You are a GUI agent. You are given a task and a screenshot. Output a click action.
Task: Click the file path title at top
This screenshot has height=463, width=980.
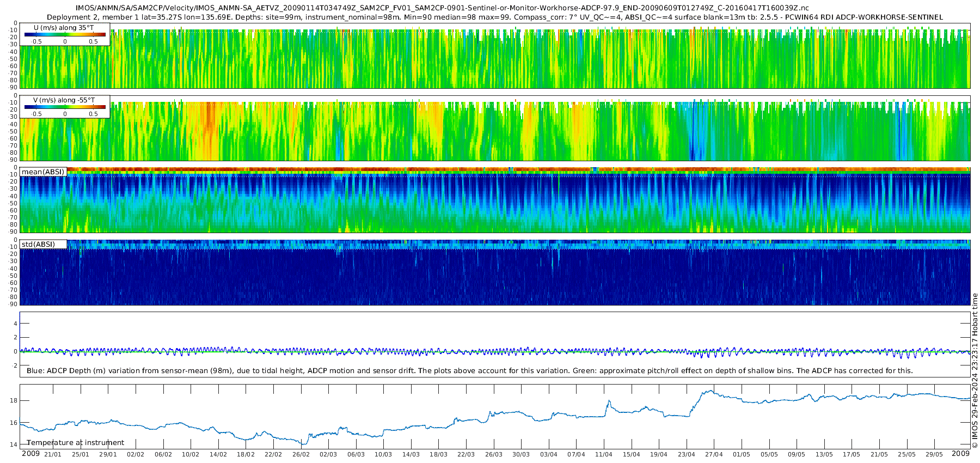pos(442,8)
